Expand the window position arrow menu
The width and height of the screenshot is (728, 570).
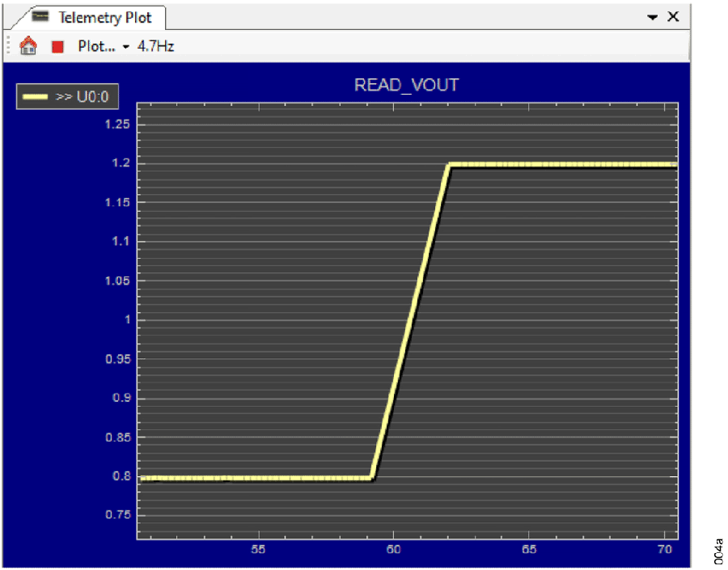coord(653,17)
